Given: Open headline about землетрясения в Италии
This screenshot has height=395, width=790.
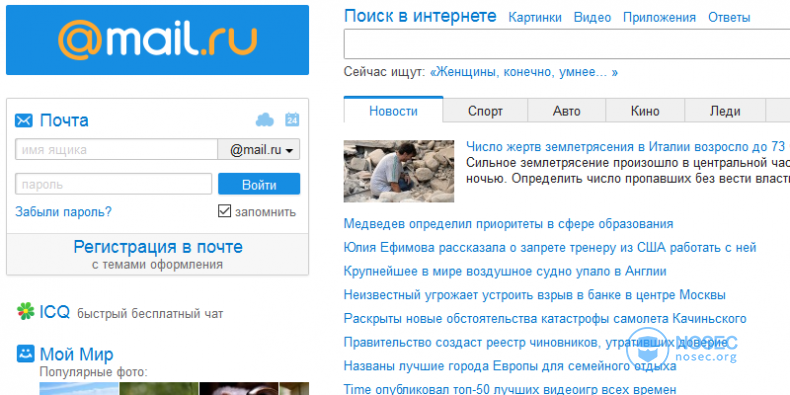Looking at the screenshot, I should coord(628,147).
